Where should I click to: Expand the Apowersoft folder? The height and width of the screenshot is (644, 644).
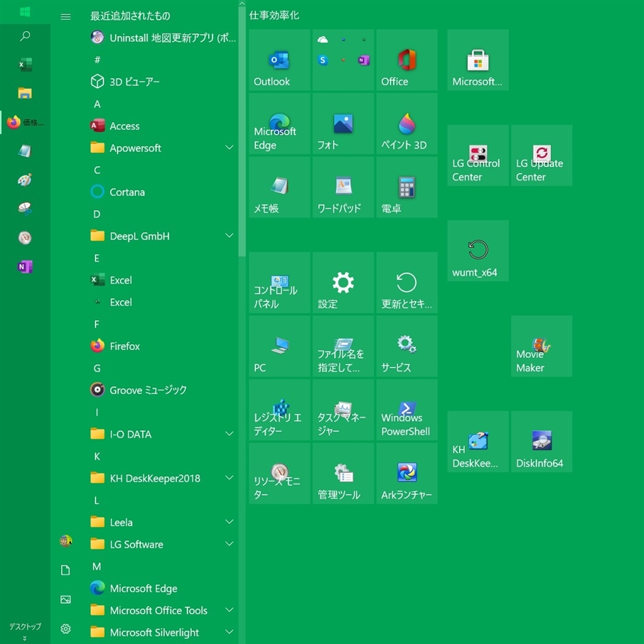tap(162, 148)
